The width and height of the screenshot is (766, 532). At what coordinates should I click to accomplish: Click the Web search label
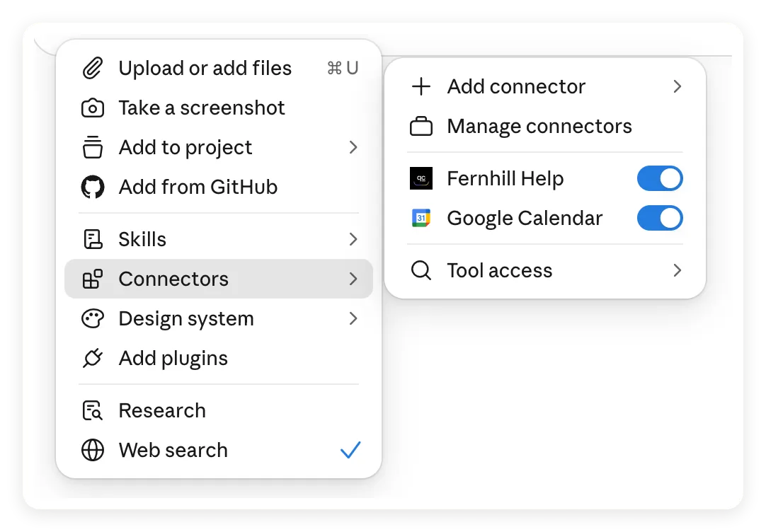pos(173,450)
